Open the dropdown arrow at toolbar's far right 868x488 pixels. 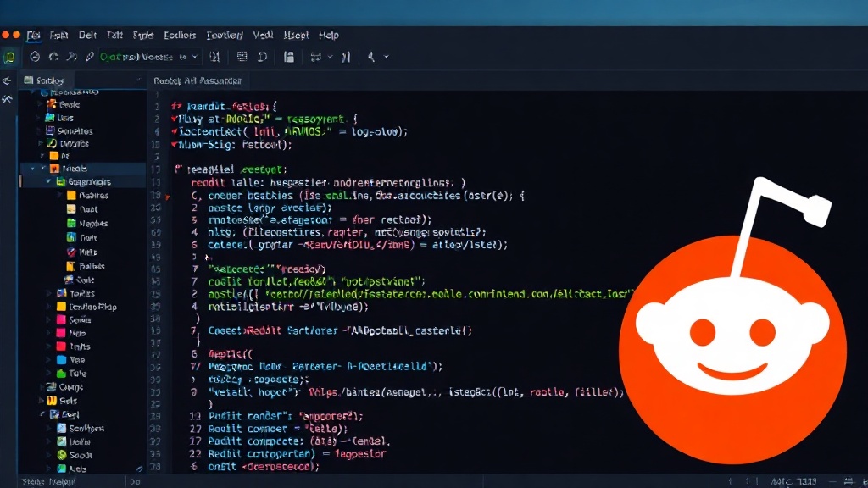point(387,57)
